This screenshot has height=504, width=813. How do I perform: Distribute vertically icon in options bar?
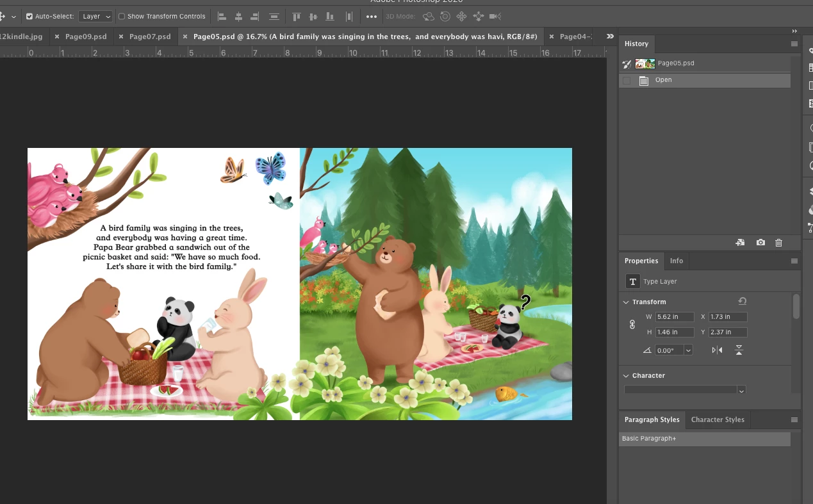click(x=349, y=17)
